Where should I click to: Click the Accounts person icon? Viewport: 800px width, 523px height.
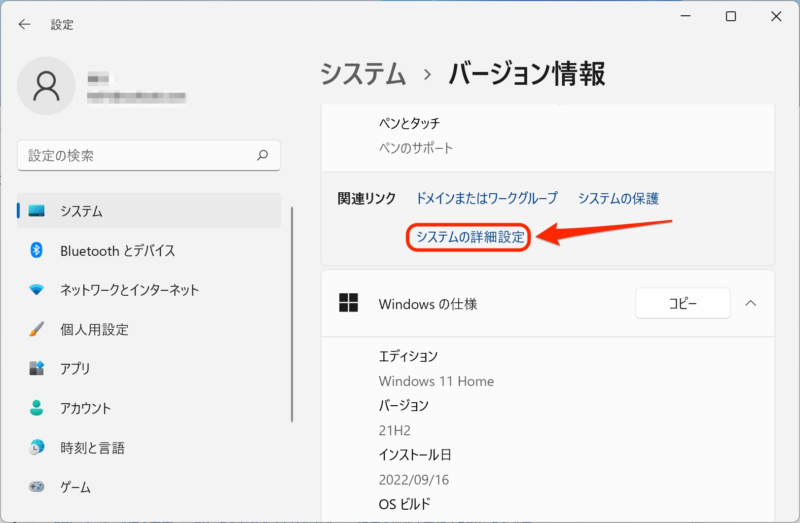pyautogui.click(x=36, y=408)
